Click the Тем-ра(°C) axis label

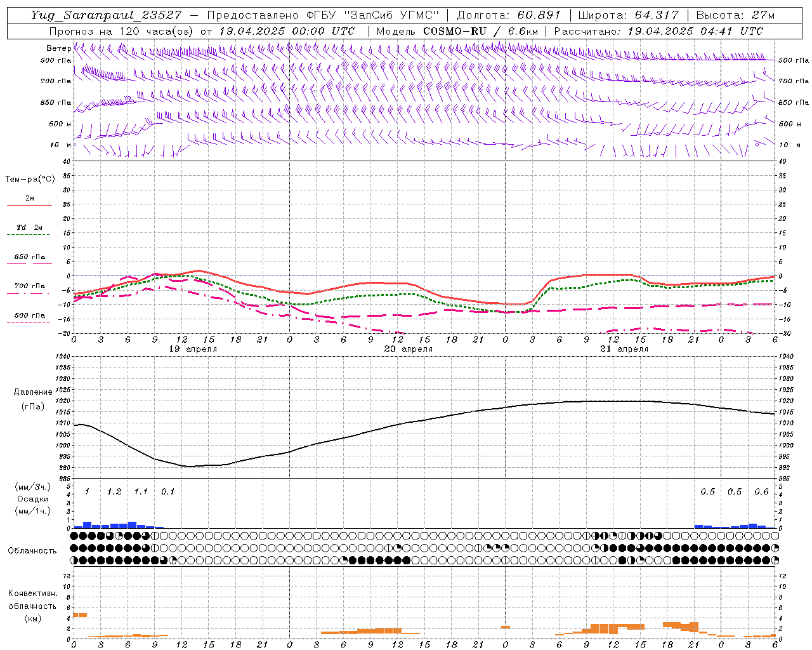(30, 180)
